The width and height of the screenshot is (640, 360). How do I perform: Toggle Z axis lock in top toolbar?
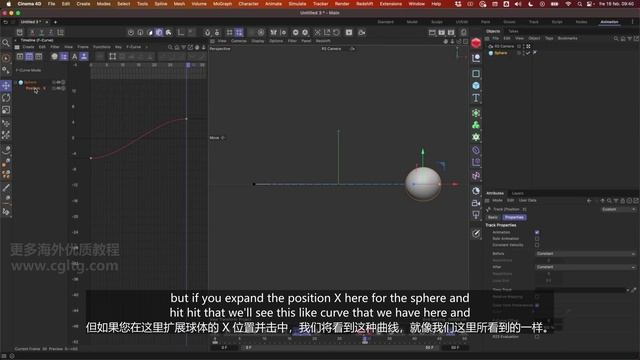pos(51,32)
